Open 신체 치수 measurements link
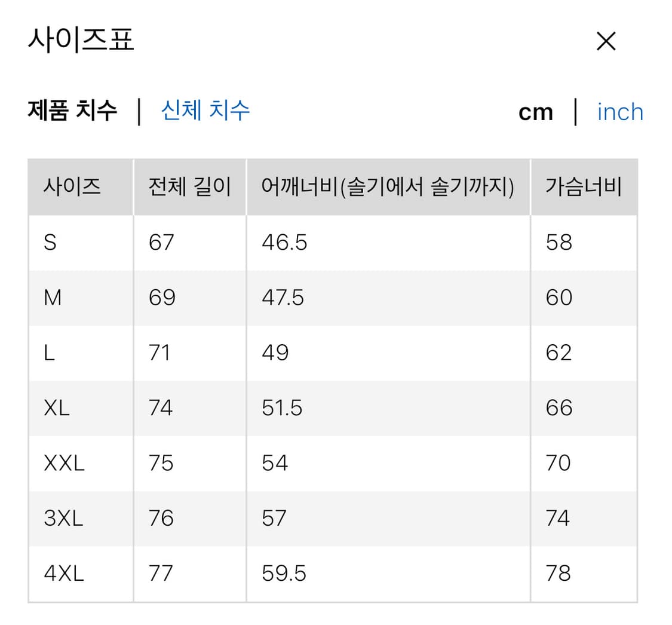Screen dimensions: 672x625 click(x=205, y=112)
